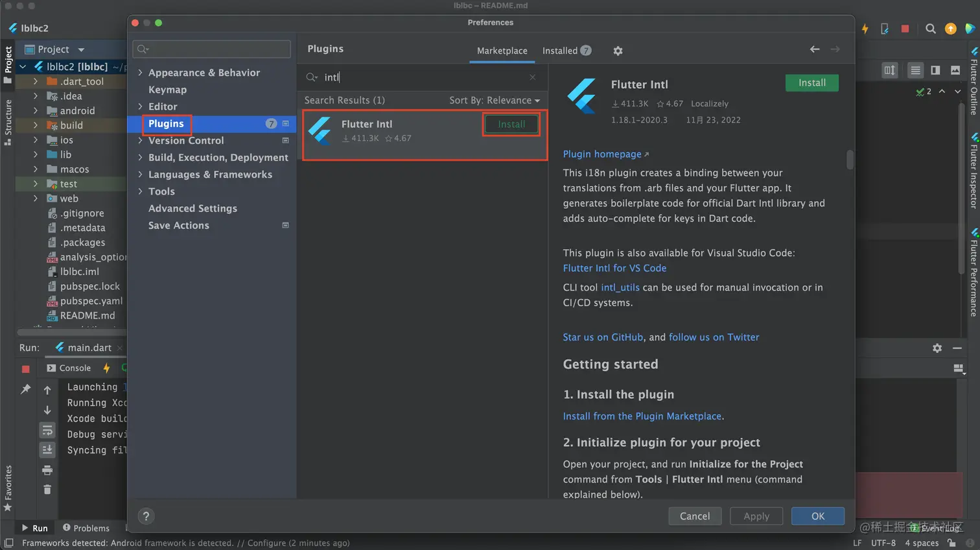Open the Project tool window side tab
This screenshot has width=980, height=550.
point(8,65)
